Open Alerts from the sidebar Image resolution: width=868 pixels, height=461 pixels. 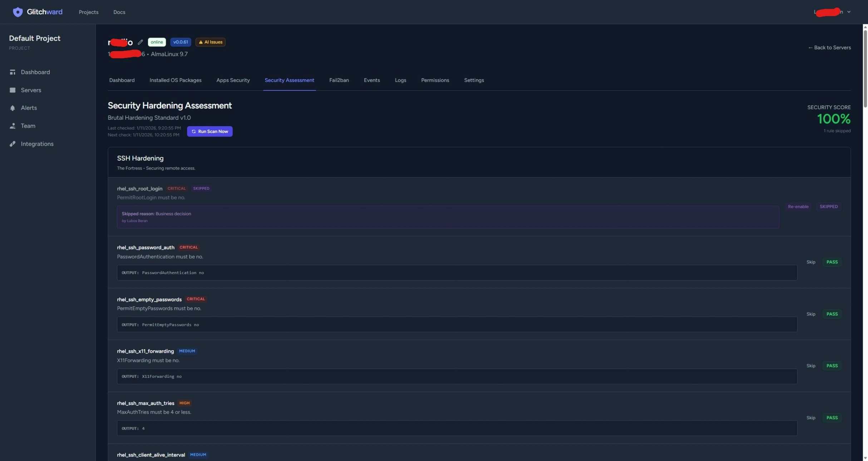point(29,108)
